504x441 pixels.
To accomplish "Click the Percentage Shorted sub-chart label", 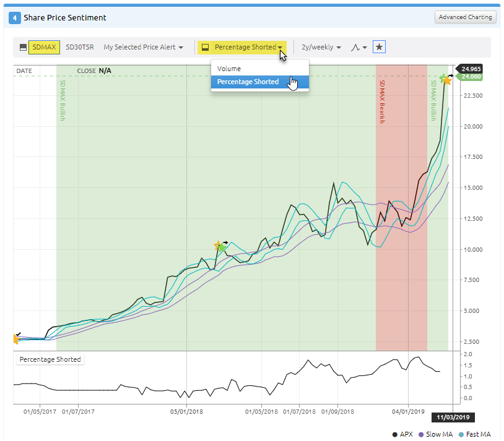I will pos(50,359).
